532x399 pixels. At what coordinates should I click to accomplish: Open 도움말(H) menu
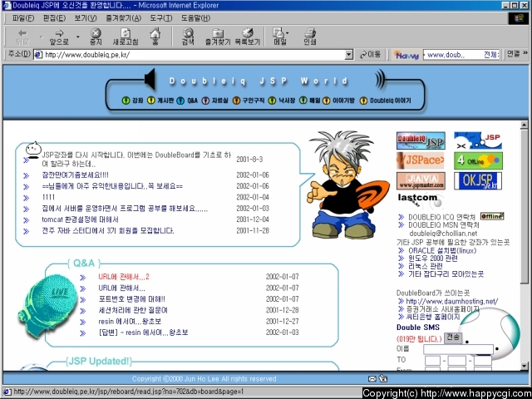(196, 18)
